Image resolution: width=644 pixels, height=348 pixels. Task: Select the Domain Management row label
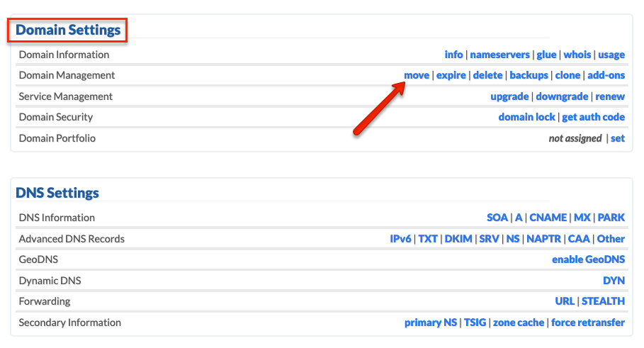[67, 76]
